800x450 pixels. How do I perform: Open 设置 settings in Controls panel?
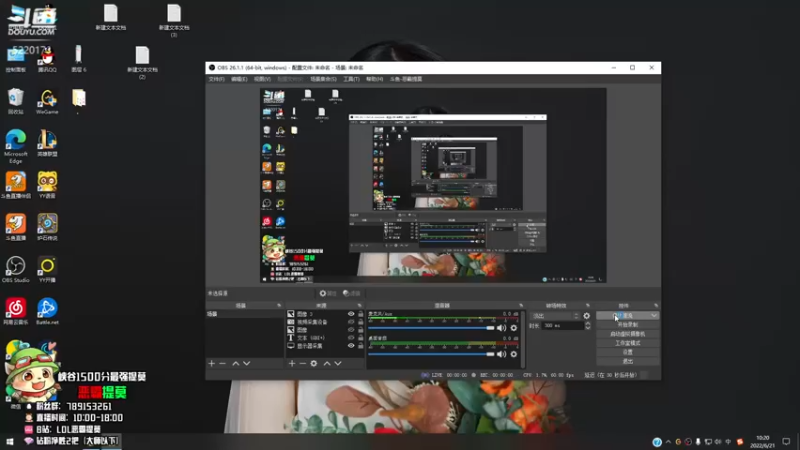pyautogui.click(x=628, y=352)
